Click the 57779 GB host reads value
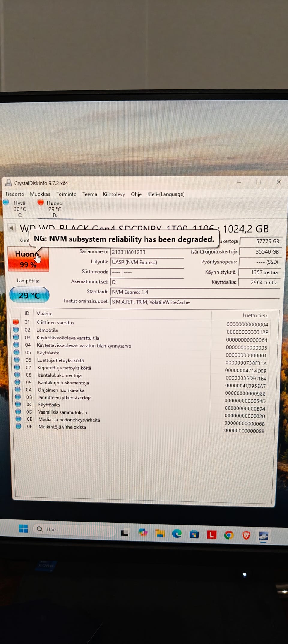Viewport: 288px width, 644px height. (260, 241)
